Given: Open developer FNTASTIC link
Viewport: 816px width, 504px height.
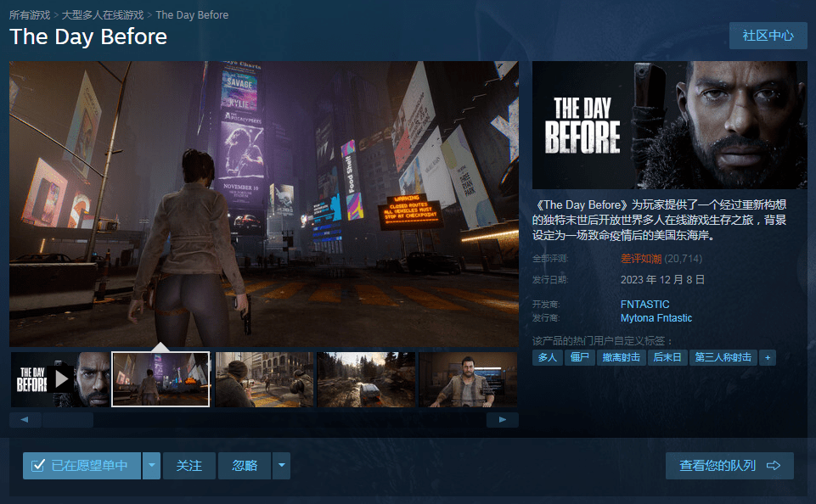Looking at the screenshot, I should 644,304.
